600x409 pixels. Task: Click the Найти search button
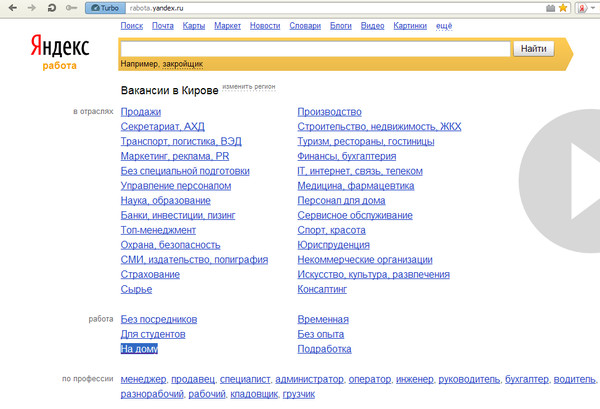pos(533,49)
